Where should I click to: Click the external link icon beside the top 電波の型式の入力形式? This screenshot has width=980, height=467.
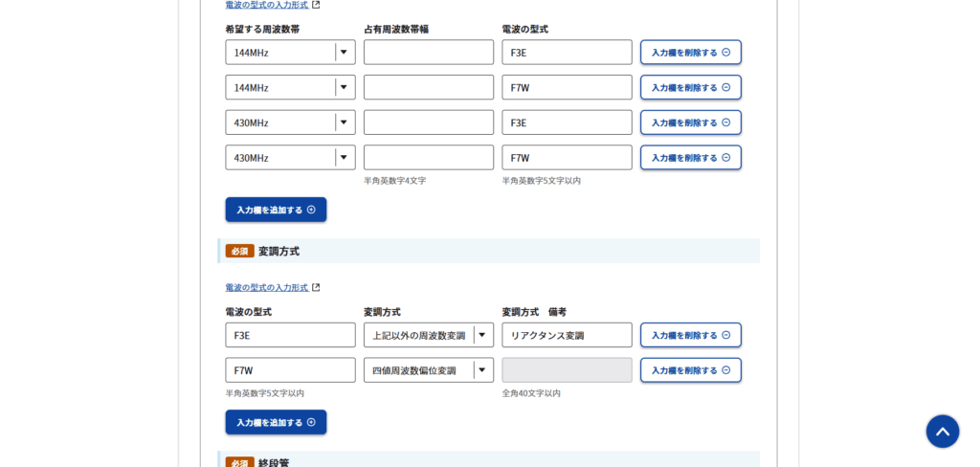[316, 5]
